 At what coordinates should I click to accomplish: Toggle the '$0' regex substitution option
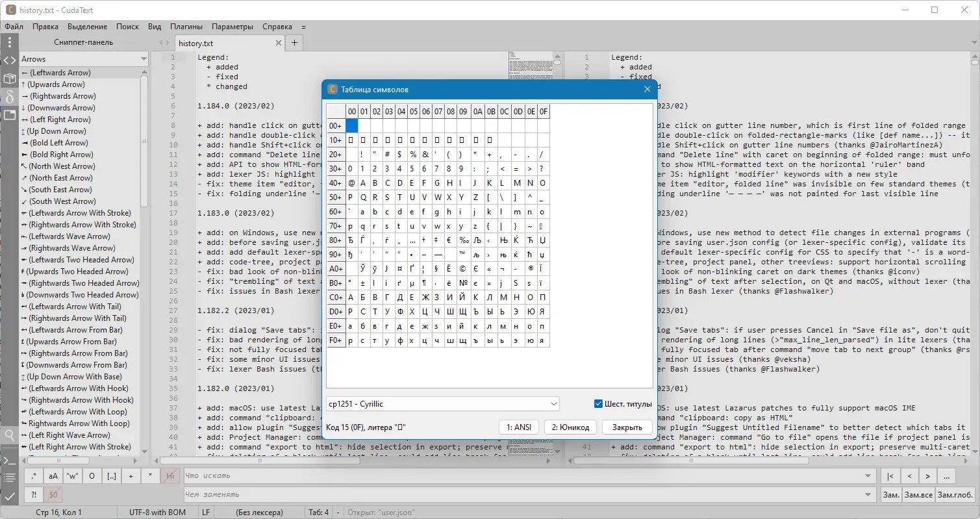coord(53,495)
